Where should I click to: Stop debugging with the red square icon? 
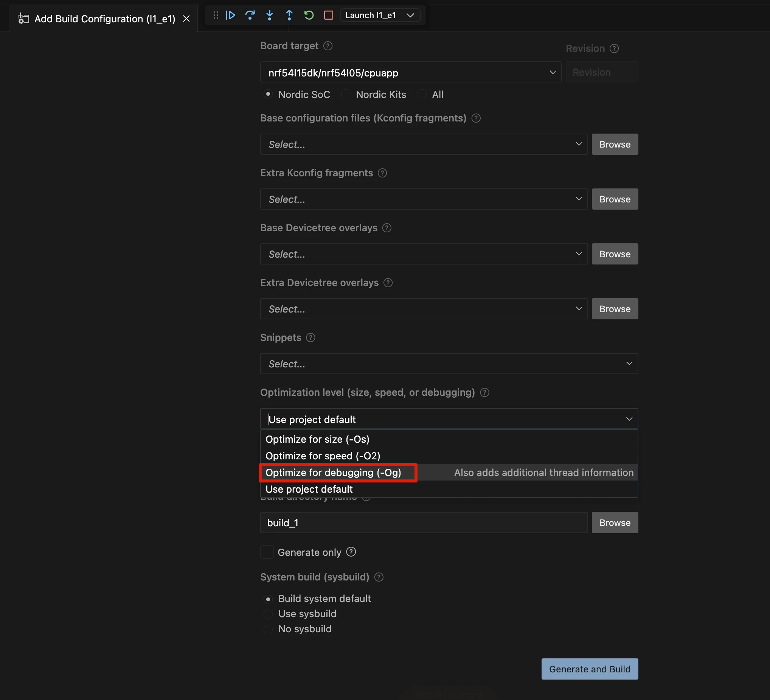click(x=329, y=15)
